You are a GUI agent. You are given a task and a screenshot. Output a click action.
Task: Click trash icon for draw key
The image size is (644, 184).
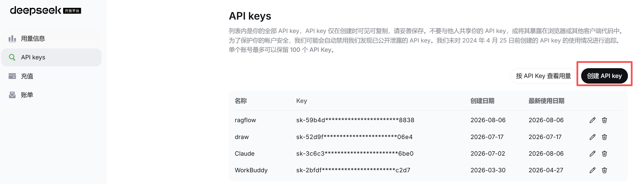click(x=604, y=137)
